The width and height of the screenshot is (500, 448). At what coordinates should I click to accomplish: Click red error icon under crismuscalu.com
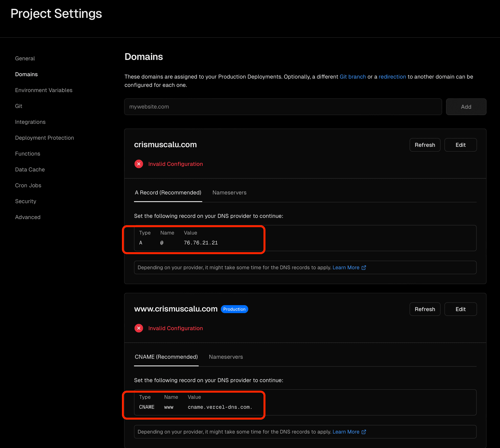pyautogui.click(x=139, y=164)
